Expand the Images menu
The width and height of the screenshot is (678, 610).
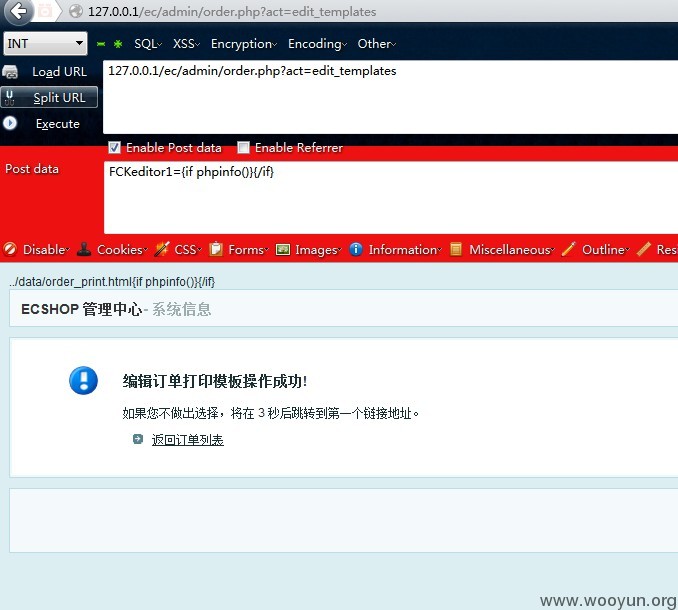pos(318,250)
